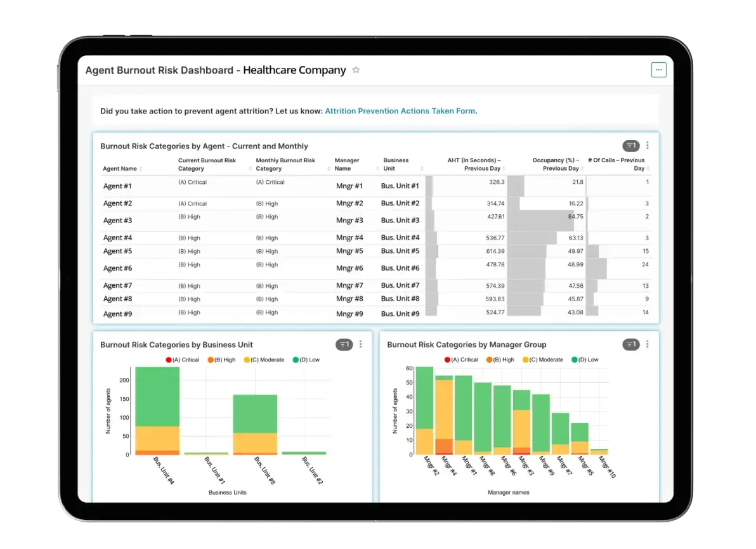Screen dimensions: 756x549
Task: Open Attrition Prevention Actions Taken Form link
Action: point(400,111)
